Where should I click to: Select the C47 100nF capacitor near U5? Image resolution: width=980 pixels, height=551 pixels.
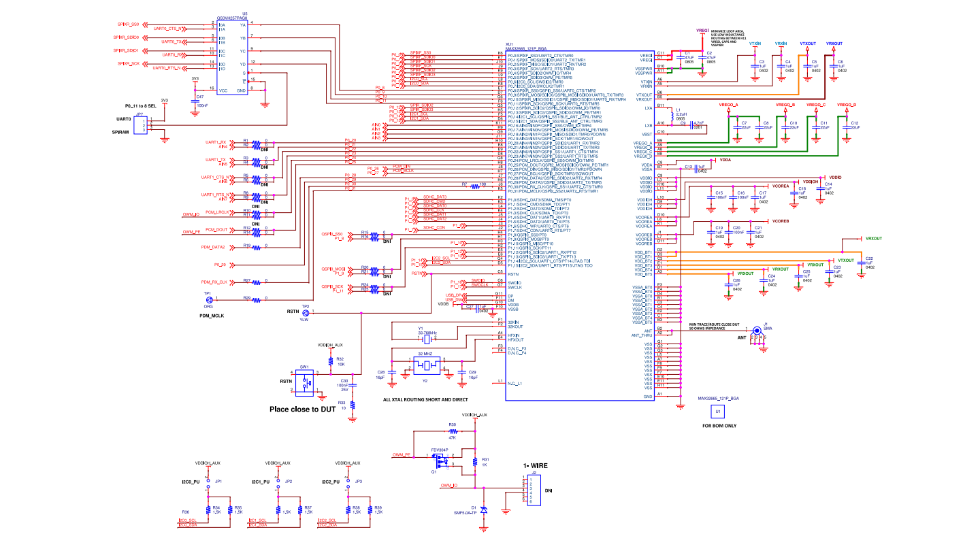195,99
